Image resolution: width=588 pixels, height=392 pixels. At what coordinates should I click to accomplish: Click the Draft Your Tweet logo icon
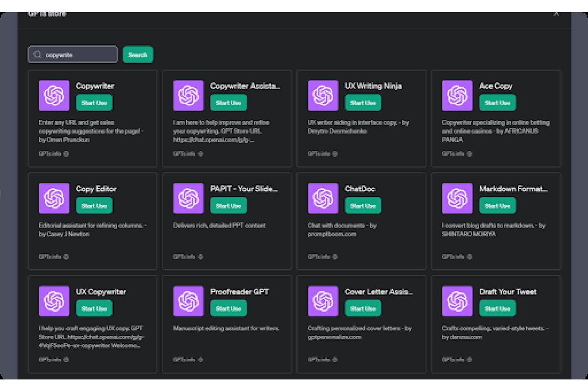pos(457,301)
